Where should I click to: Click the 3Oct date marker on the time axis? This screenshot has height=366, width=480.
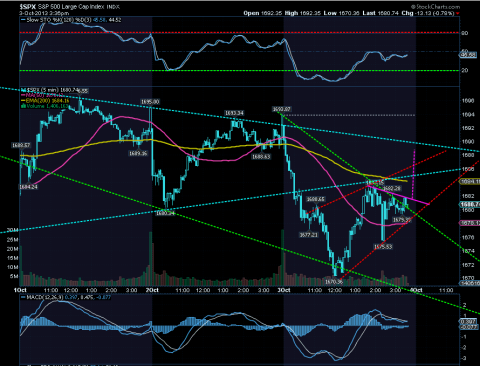click(x=284, y=290)
